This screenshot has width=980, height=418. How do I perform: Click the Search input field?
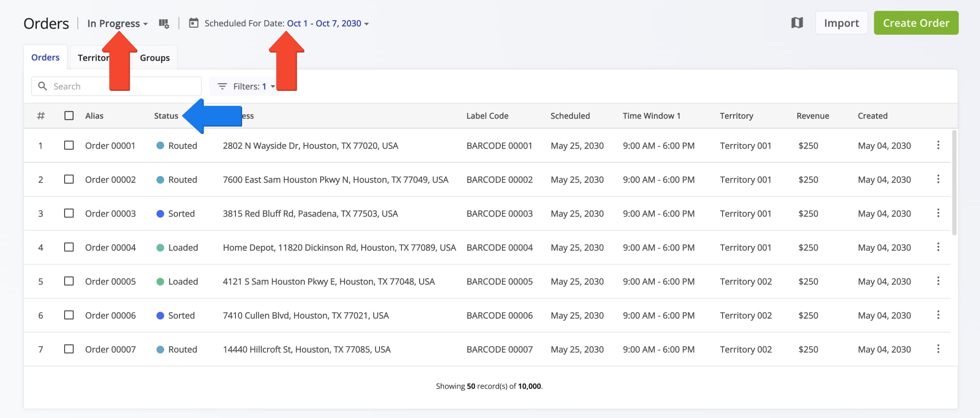[116, 87]
